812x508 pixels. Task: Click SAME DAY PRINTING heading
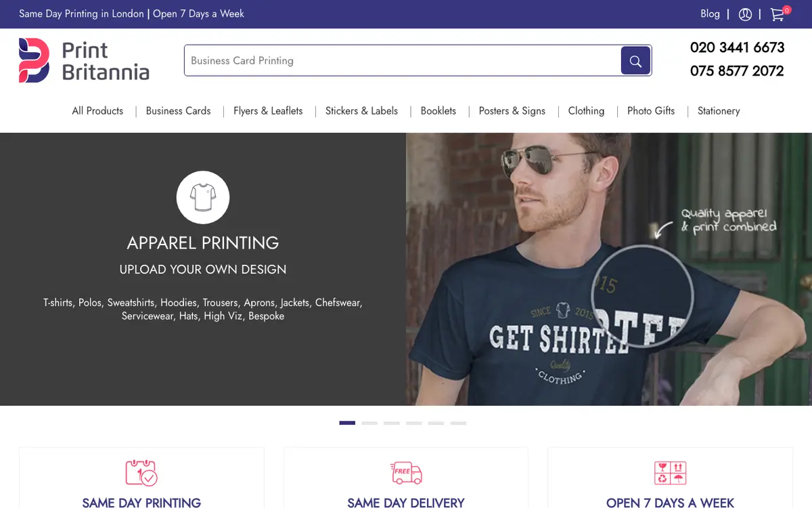click(141, 502)
